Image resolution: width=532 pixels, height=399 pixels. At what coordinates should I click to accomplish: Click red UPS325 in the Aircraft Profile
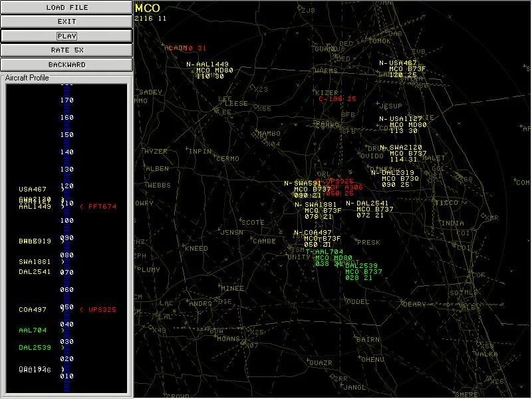pos(102,309)
